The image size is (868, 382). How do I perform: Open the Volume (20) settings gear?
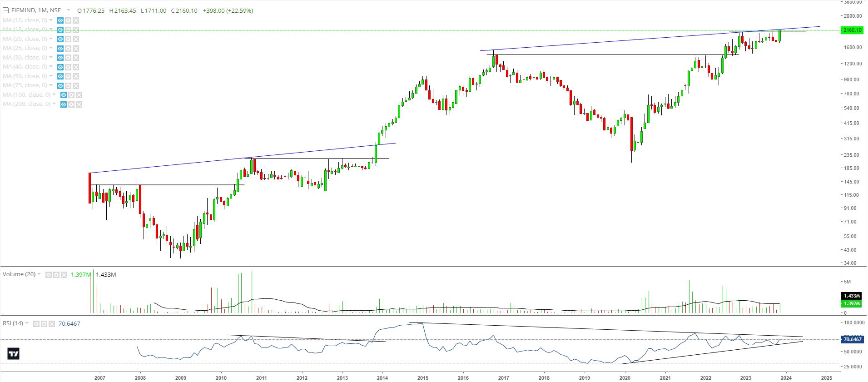pyautogui.click(x=56, y=275)
